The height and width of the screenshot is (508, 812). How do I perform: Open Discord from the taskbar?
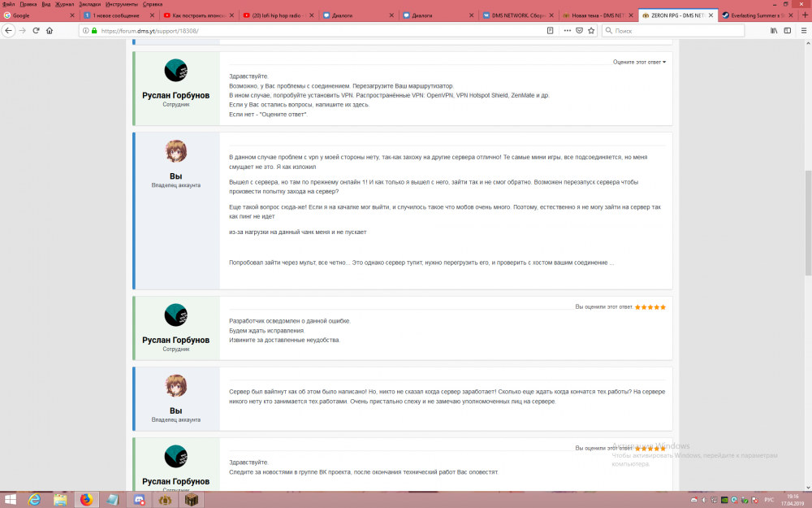[139, 499]
